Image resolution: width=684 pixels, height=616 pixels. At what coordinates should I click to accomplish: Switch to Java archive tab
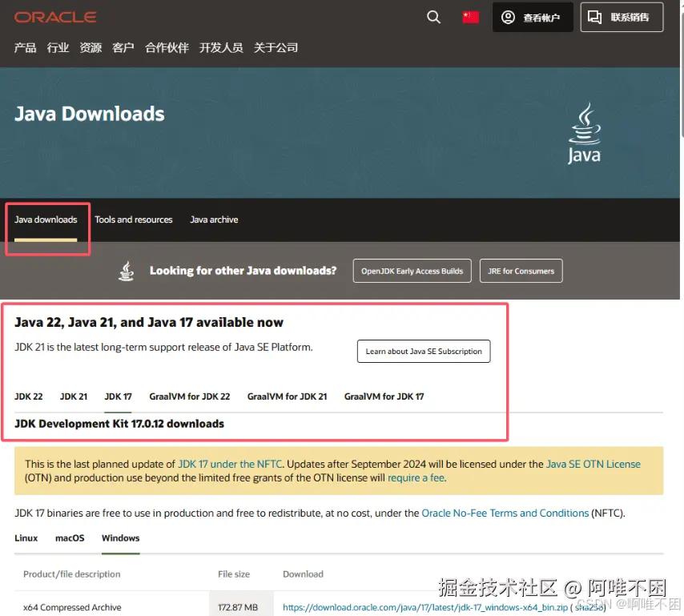coord(214,219)
